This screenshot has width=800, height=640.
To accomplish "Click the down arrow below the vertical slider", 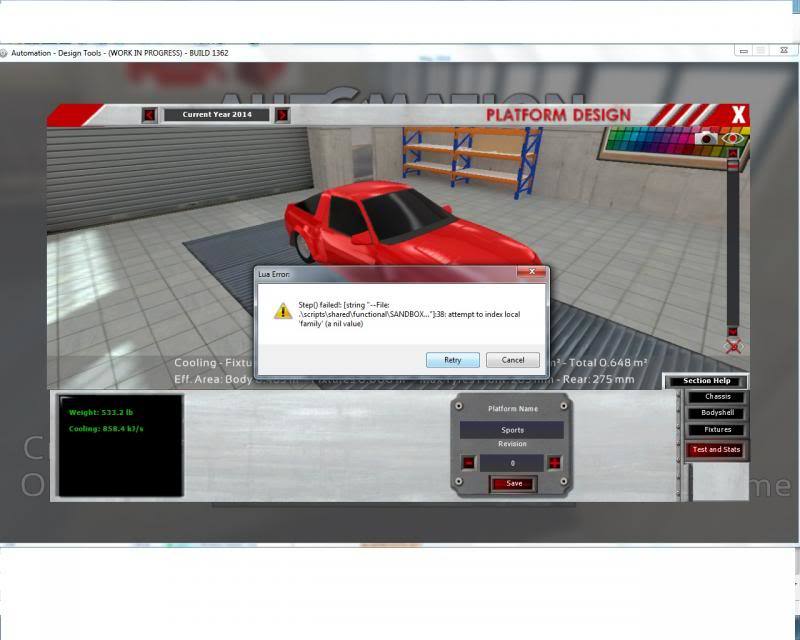I will pos(732,331).
